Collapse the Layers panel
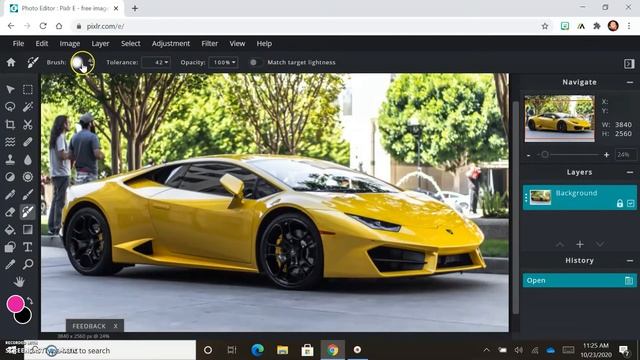640x360 pixels. tap(630, 173)
